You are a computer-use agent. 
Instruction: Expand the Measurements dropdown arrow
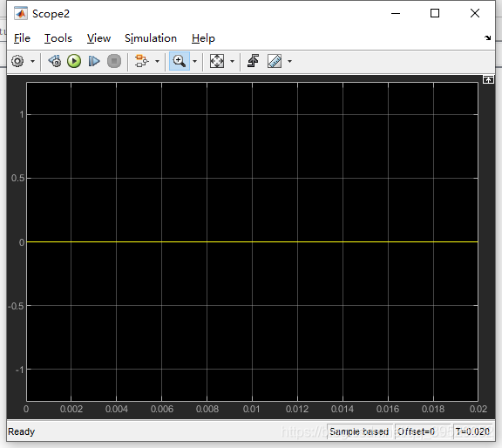pyautogui.click(x=289, y=61)
